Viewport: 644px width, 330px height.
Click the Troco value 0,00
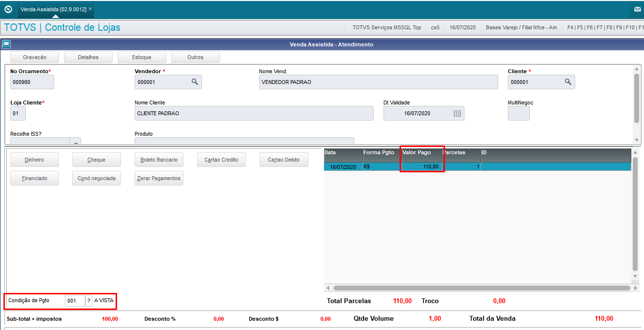[499, 301]
